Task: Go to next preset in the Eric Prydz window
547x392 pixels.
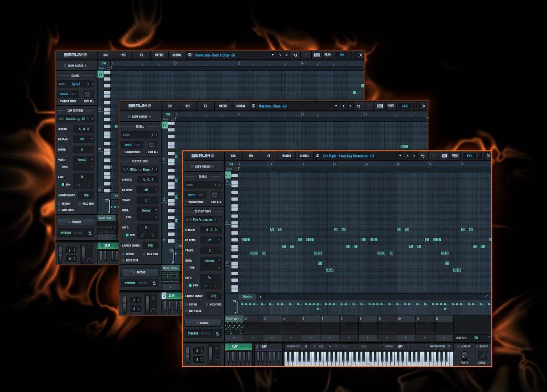Action: [x=414, y=156]
